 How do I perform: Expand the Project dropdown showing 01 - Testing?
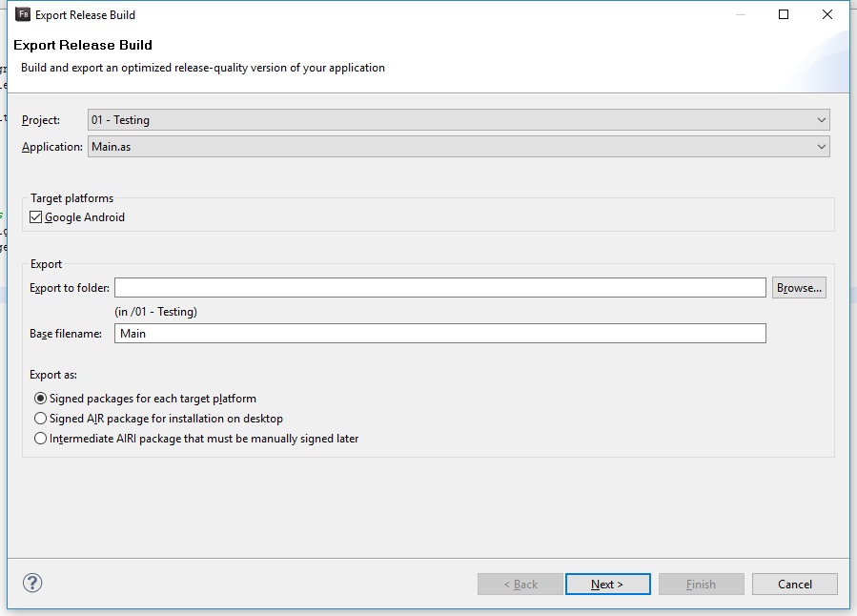(x=458, y=120)
